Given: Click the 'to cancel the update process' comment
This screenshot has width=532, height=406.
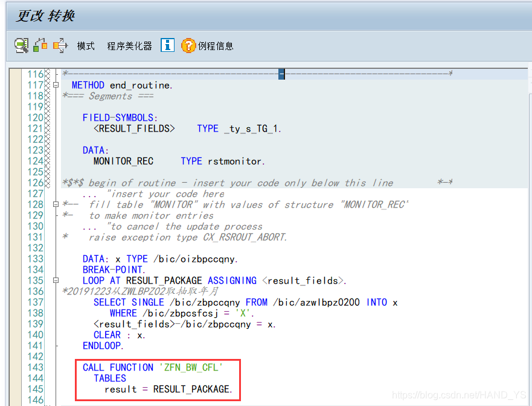Looking at the screenshot, I should click(185, 226).
